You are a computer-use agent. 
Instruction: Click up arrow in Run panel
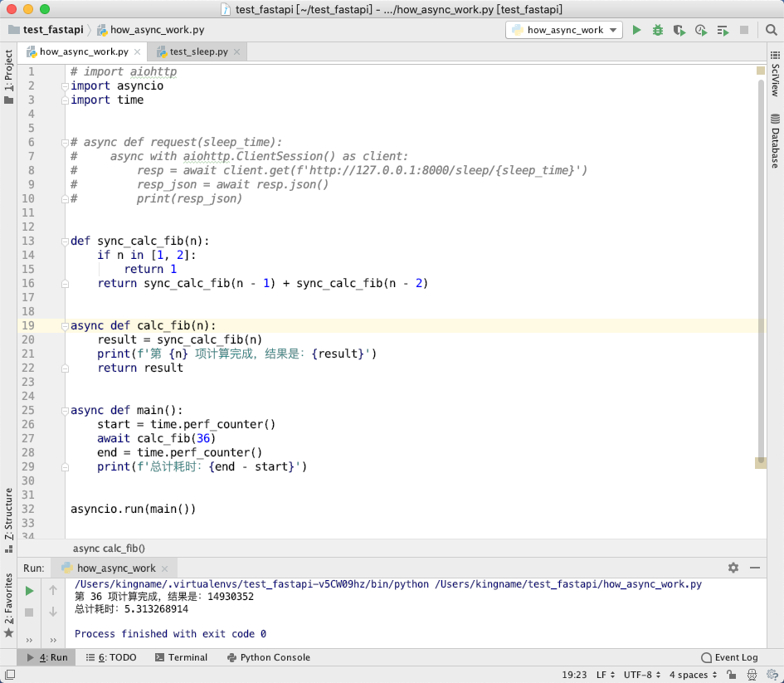click(53, 591)
